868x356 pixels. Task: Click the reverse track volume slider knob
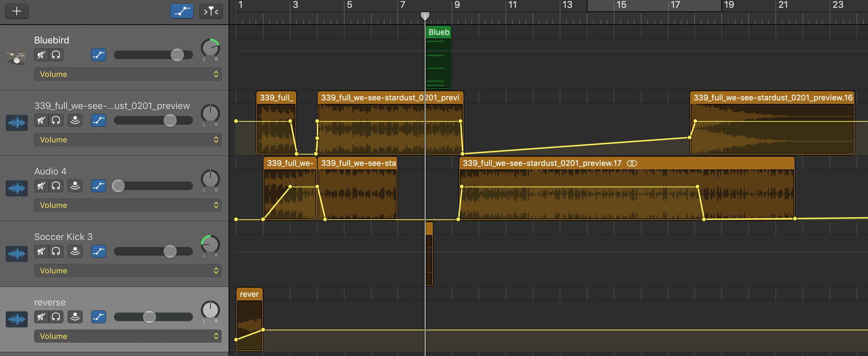coord(150,317)
